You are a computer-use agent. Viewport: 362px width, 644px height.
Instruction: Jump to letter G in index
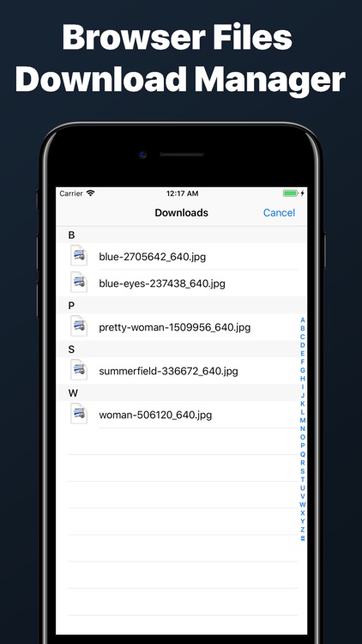click(x=303, y=370)
